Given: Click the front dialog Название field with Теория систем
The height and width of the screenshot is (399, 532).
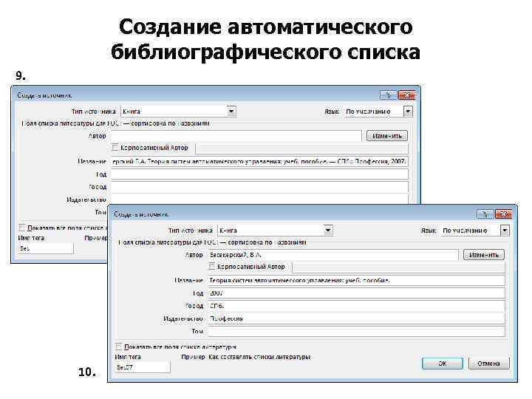Looking at the screenshot, I should [356, 280].
